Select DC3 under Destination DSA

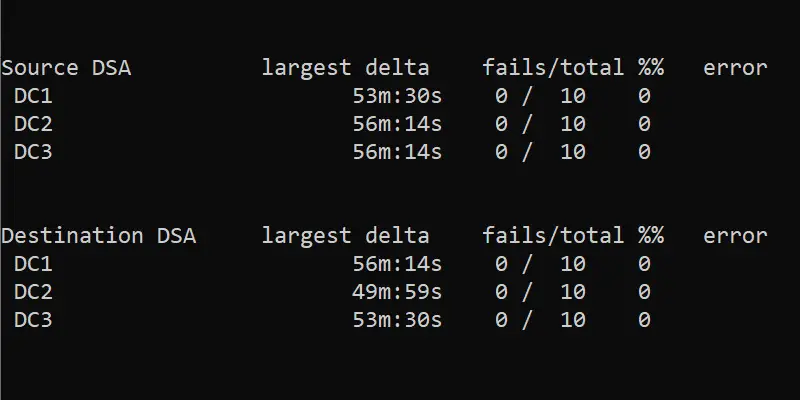point(33,320)
